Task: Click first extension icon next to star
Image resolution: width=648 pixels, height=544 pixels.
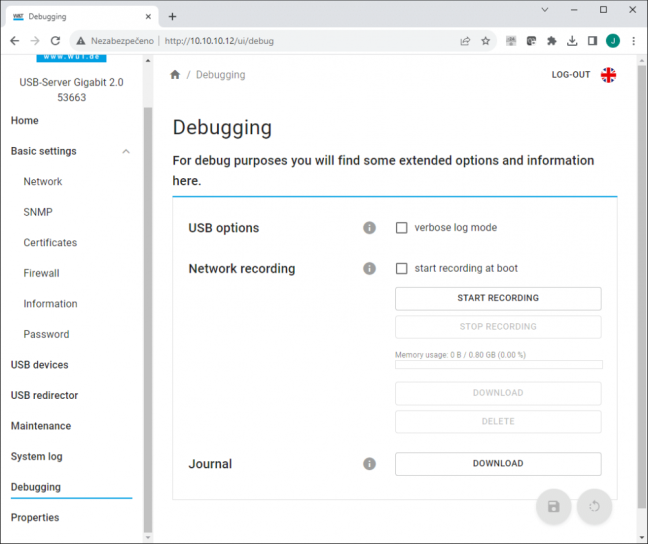Action: [x=511, y=41]
